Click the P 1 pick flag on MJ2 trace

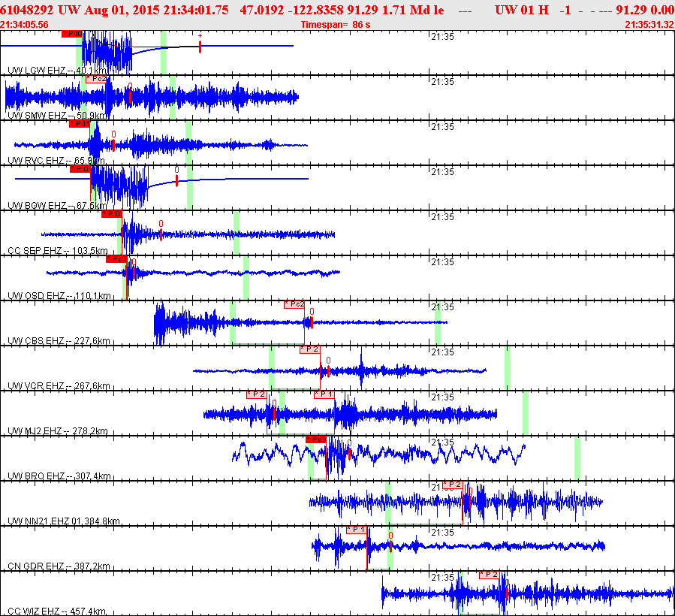tap(324, 394)
